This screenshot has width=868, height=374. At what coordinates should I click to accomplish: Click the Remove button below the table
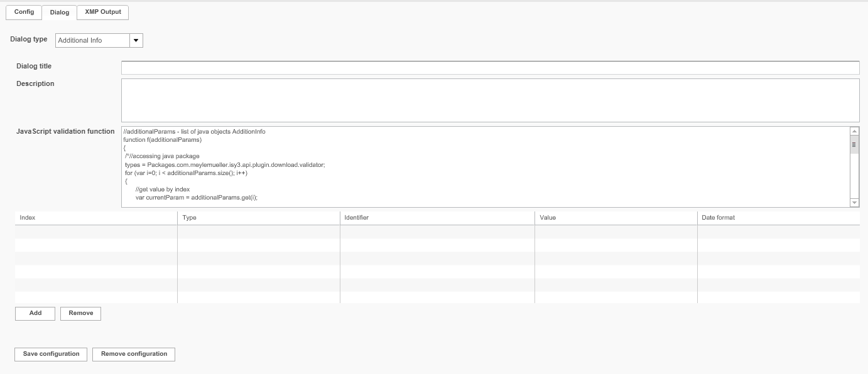click(80, 313)
